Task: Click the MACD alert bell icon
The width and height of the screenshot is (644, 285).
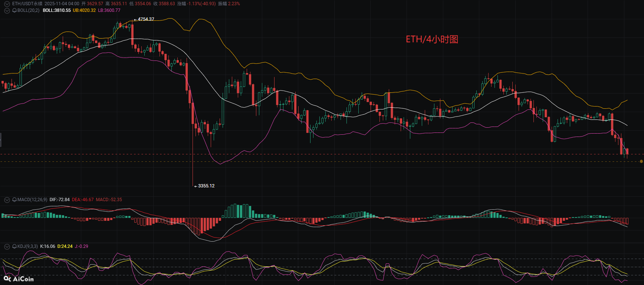Action: 14,200
